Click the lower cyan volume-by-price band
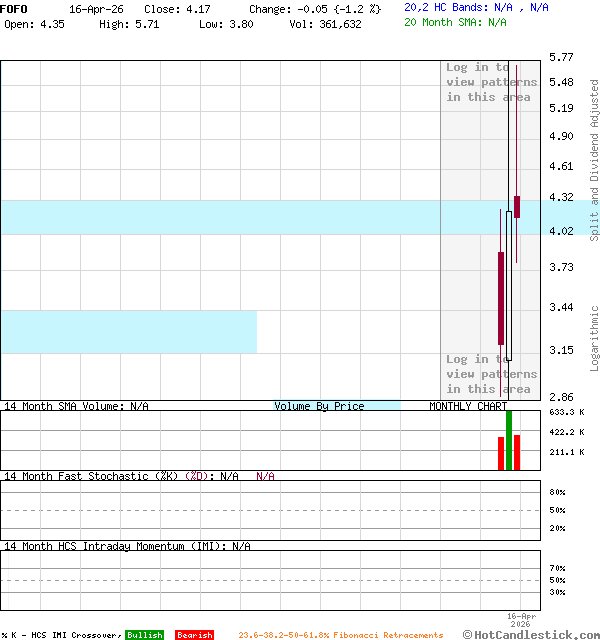The height and width of the screenshot is (640, 600). (x=128, y=332)
